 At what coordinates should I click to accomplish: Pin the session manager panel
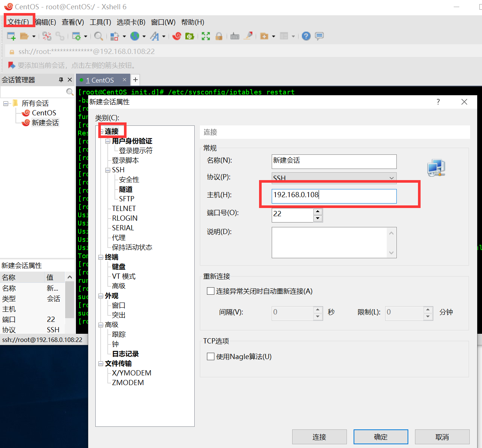tap(61, 80)
